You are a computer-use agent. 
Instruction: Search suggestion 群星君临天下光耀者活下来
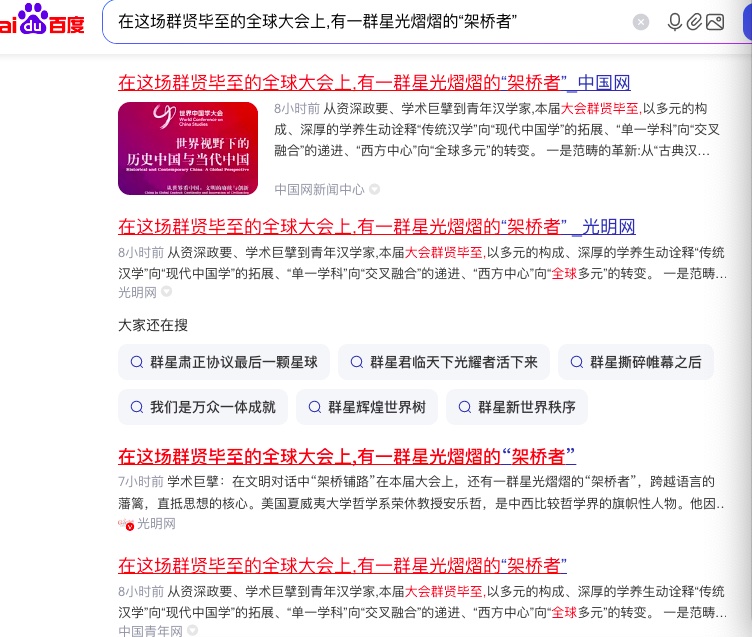point(444,362)
